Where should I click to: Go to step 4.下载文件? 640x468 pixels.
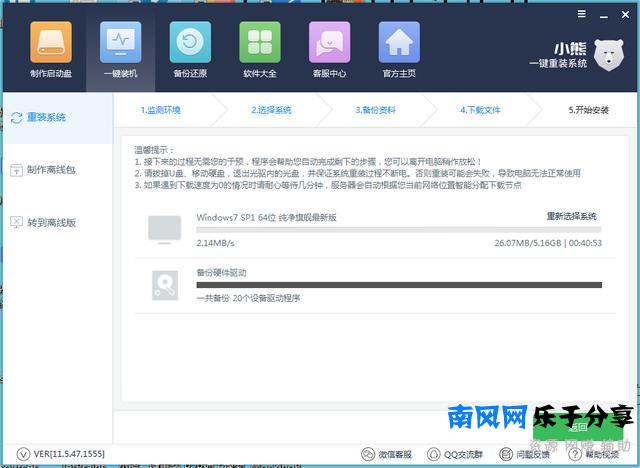pos(480,110)
